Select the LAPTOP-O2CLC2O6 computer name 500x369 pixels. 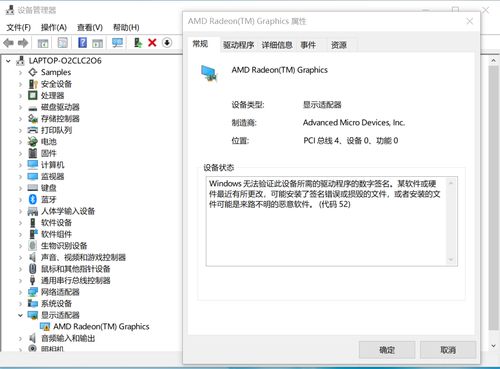[65, 61]
